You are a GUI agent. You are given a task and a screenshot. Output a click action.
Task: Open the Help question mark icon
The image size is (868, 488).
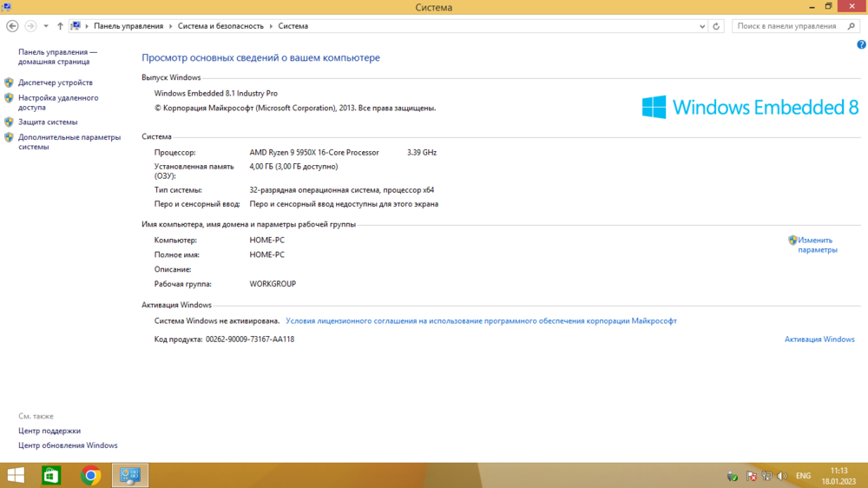[861, 44]
